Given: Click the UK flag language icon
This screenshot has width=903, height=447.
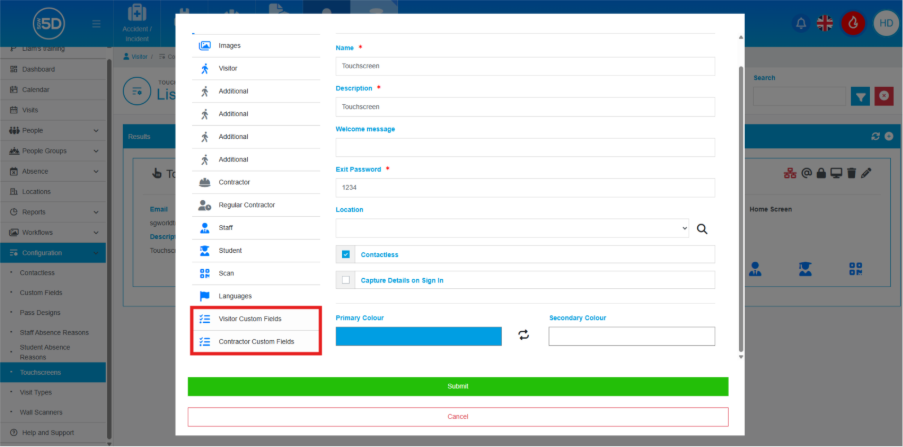Looking at the screenshot, I should pos(825,24).
